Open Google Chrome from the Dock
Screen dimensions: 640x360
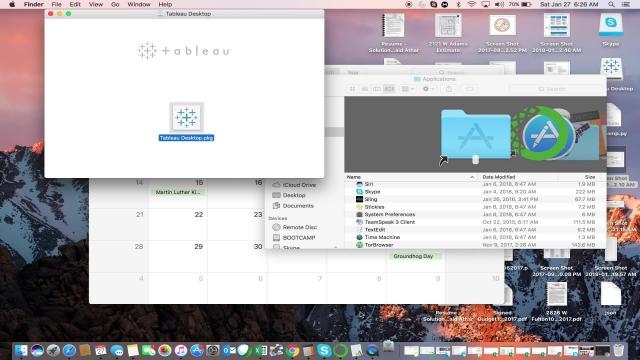coord(293,350)
